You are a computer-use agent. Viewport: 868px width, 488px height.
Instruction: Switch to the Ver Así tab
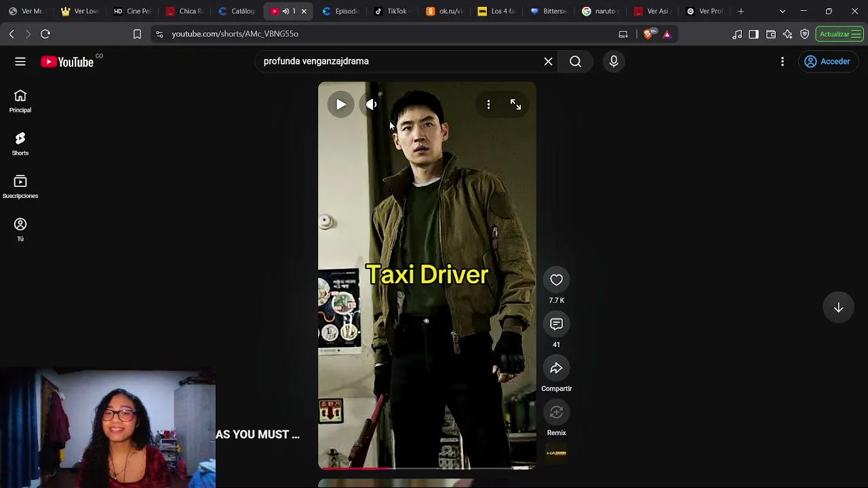[652, 12]
